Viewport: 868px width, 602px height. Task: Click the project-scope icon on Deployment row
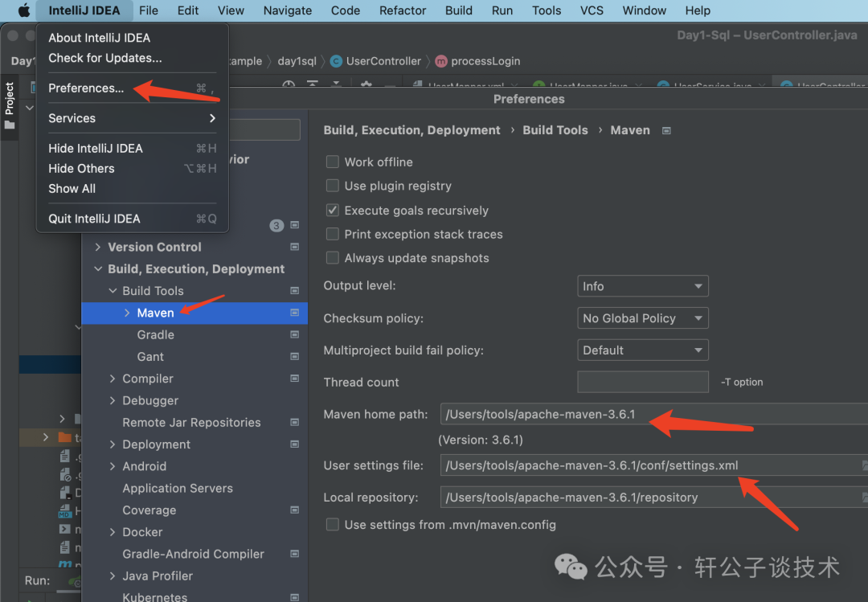[x=294, y=444]
